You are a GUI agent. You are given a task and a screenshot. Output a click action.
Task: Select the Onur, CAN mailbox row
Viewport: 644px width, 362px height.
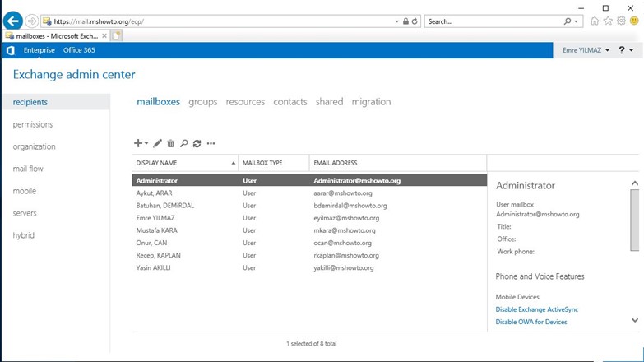pos(309,243)
